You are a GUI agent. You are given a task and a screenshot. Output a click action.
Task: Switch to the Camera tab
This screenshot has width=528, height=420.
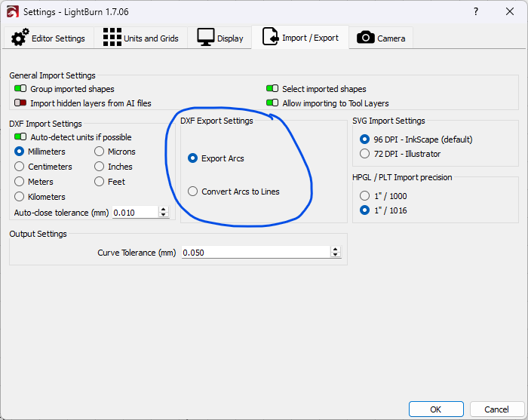pos(381,38)
